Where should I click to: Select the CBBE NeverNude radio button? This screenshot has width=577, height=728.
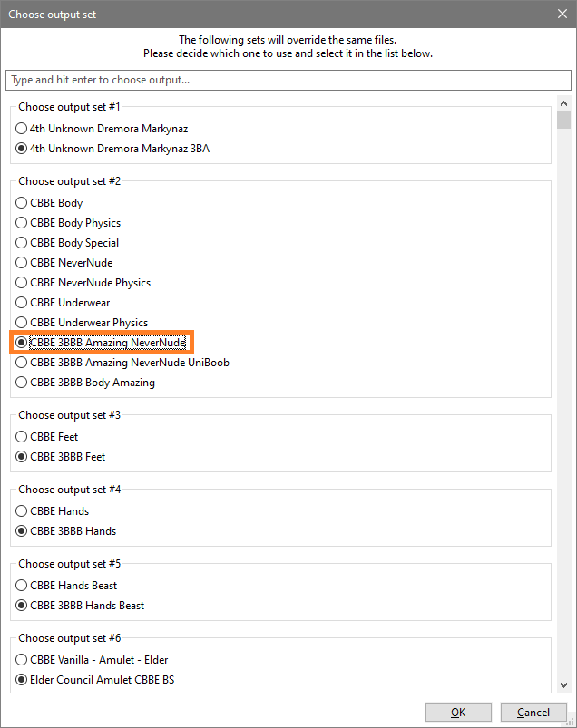point(64,263)
